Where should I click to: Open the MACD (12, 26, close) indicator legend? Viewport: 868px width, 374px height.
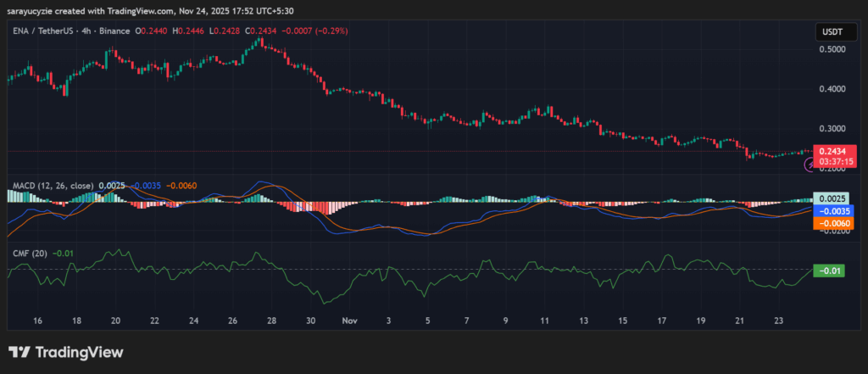53,187
